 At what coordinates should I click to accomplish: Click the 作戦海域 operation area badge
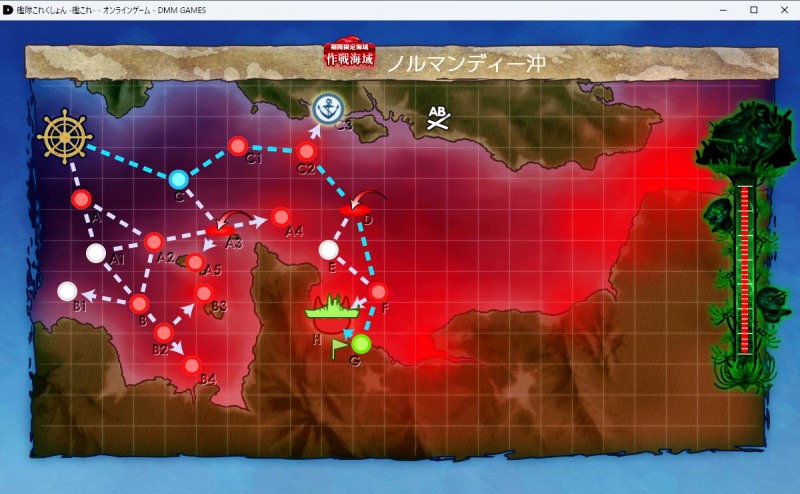pyautogui.click(x=349, y=53)
